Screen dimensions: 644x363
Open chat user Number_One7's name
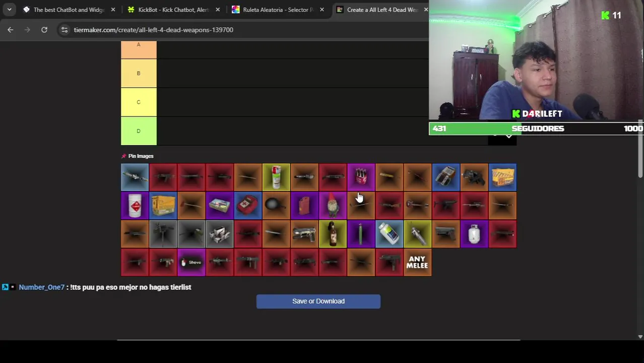[42, 287]
